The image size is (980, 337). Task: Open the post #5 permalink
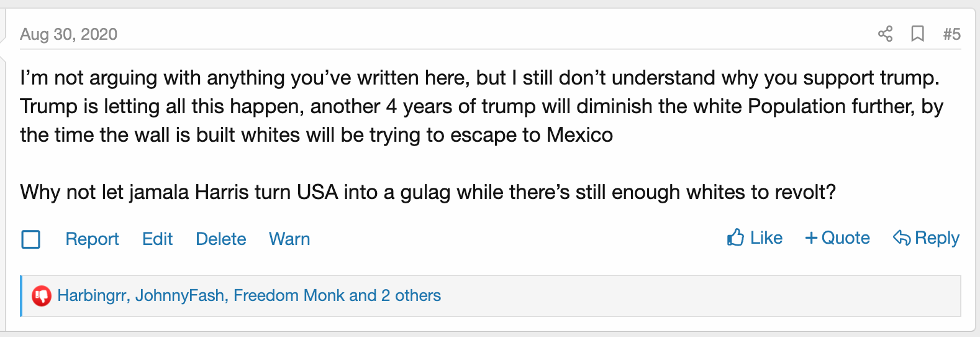pyautogui.click(x=951, y=34)
